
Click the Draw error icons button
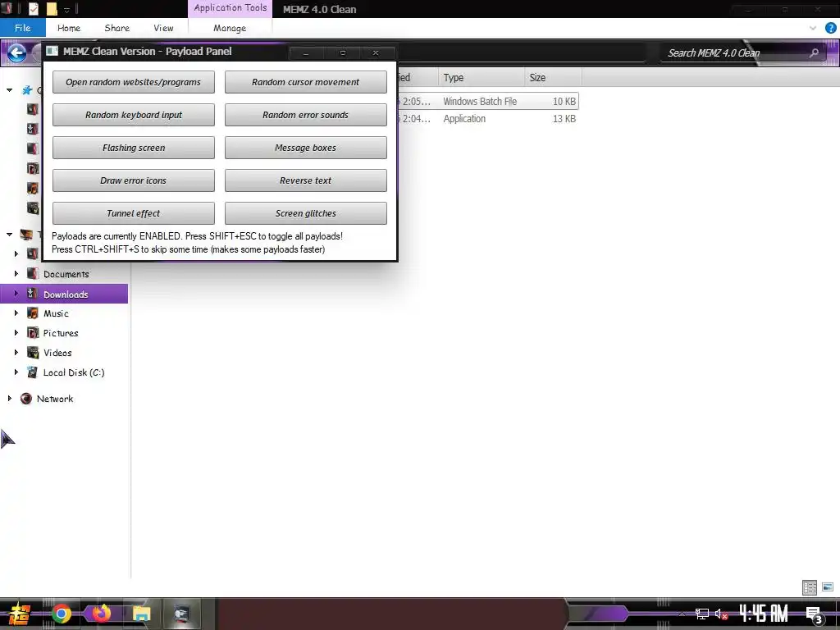click(x=134, y=180)
